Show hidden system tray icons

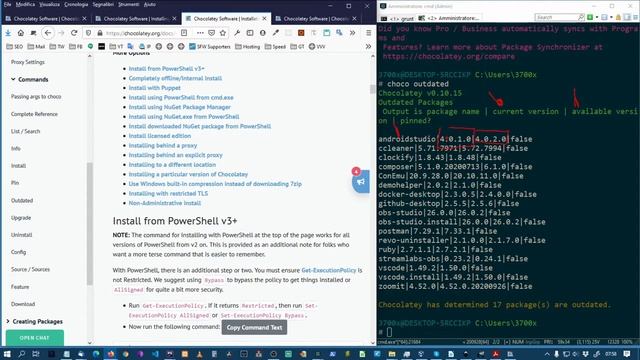(547, 354)
